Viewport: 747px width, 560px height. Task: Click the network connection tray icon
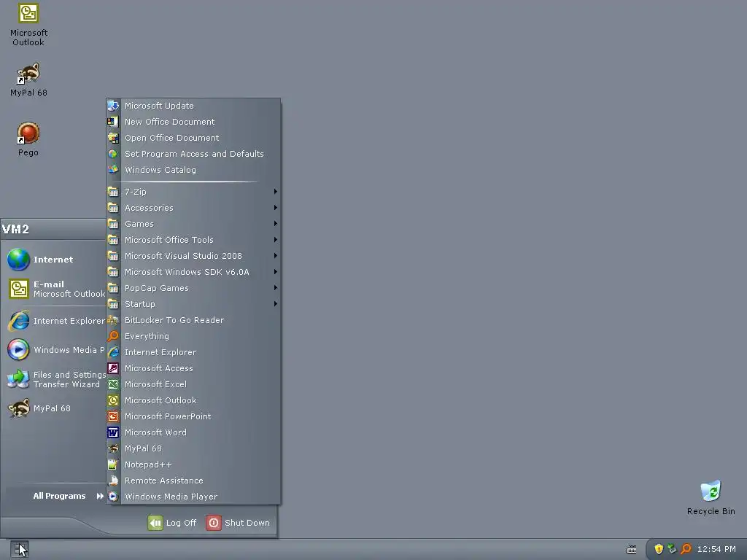point(672,549)
